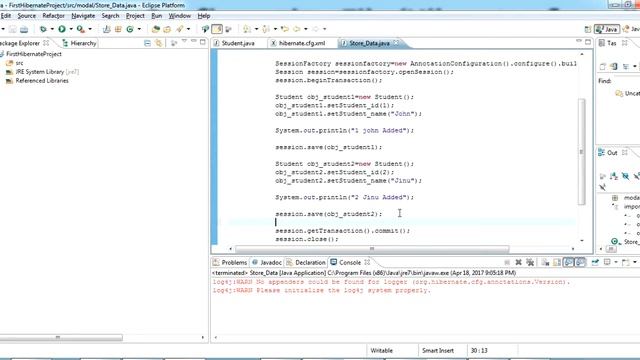The image size is (640, 360).
Task: Open Package Explorer view menu triangle
Action: click(184, 41)
